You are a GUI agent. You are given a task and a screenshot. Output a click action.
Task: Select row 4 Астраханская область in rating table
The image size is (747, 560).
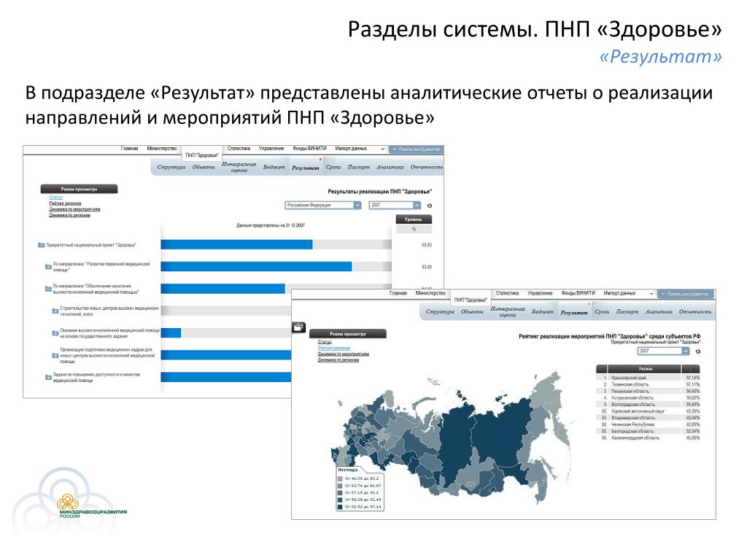click(649, 397)
